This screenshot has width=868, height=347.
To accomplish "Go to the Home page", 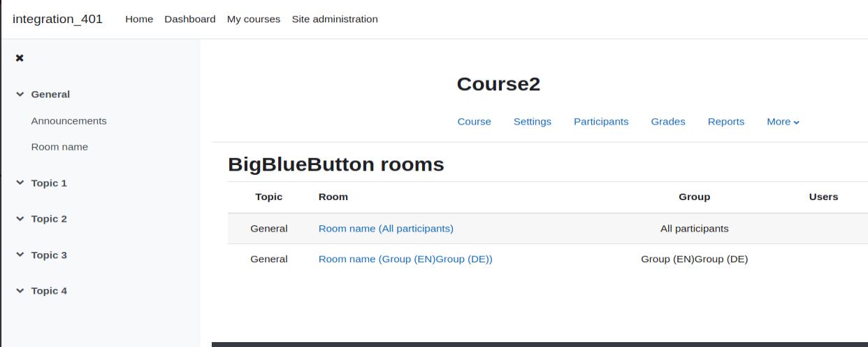I will (x=139, y=20).
